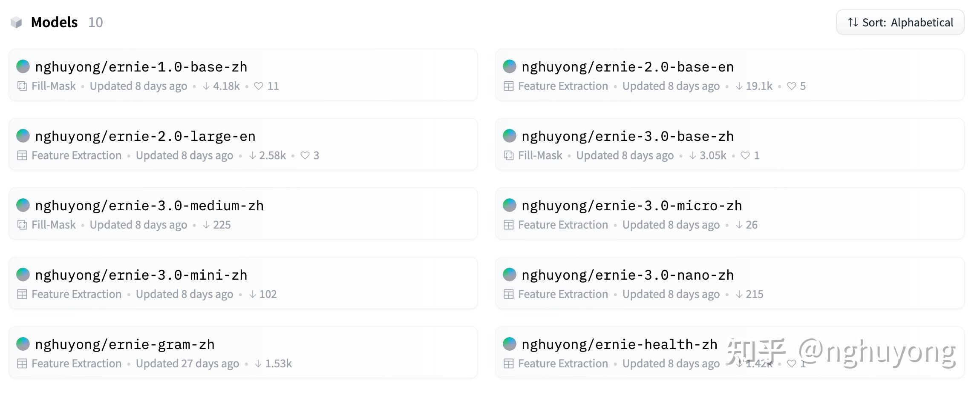
Task: Open the nghuyong/ernie-2.0-base-en model
Action: pyautogui.click(x=628, y=67)
